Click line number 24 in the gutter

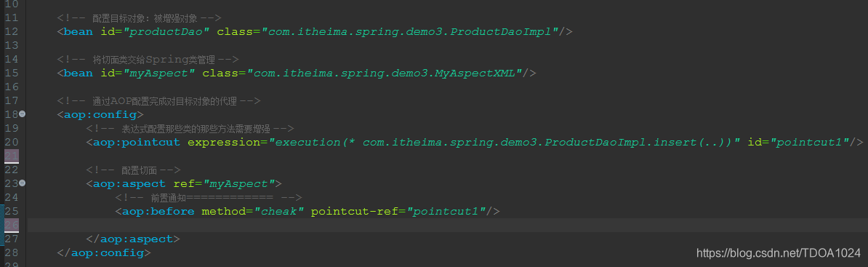coord(11,197)
